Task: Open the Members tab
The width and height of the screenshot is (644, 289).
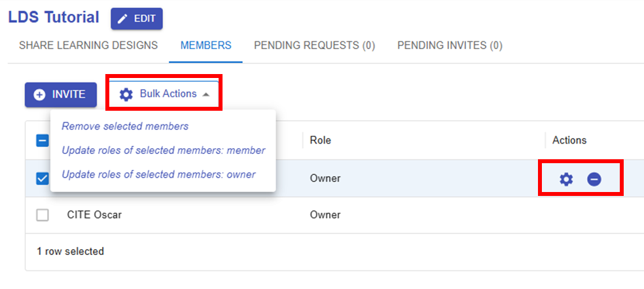Action: pos(206,46)
